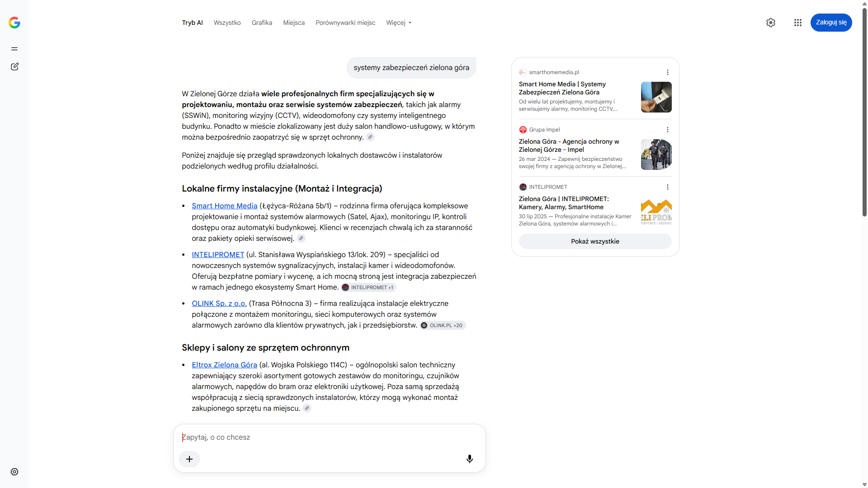Viewport: 868px width, 488px height.
Task: Click the Pokaż wszystkie button
Action: pos(595,241)
